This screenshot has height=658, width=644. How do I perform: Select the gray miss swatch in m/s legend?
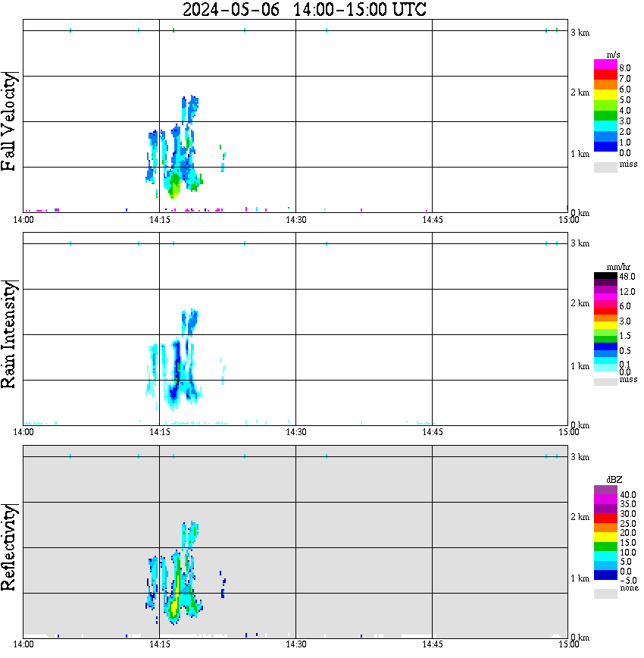pos(605,167)
